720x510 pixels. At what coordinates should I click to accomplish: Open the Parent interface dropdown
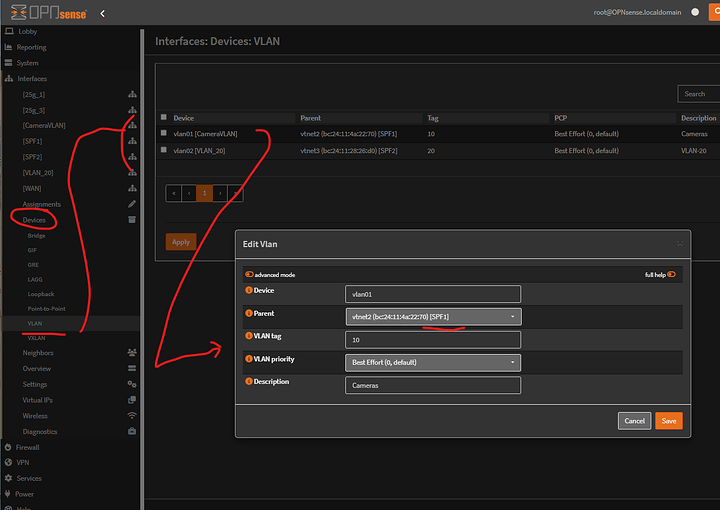pos(433,316)
